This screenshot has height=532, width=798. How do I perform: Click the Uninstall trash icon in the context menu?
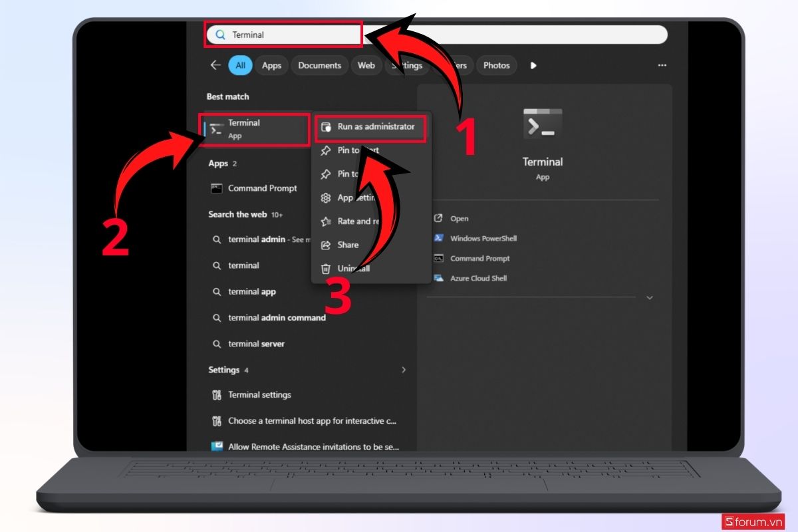tap(326, 269)
